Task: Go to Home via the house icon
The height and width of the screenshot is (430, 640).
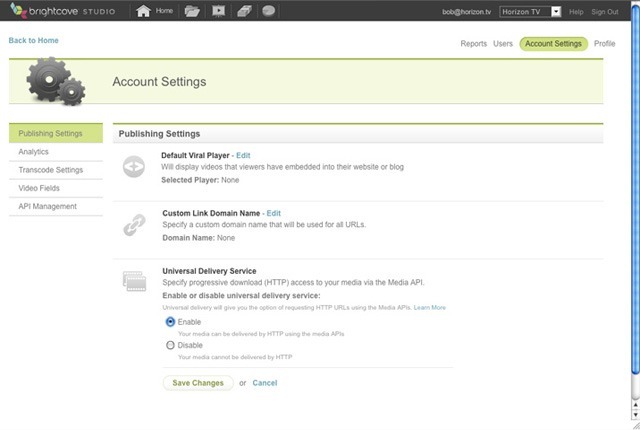Action: tap(143, 11)
